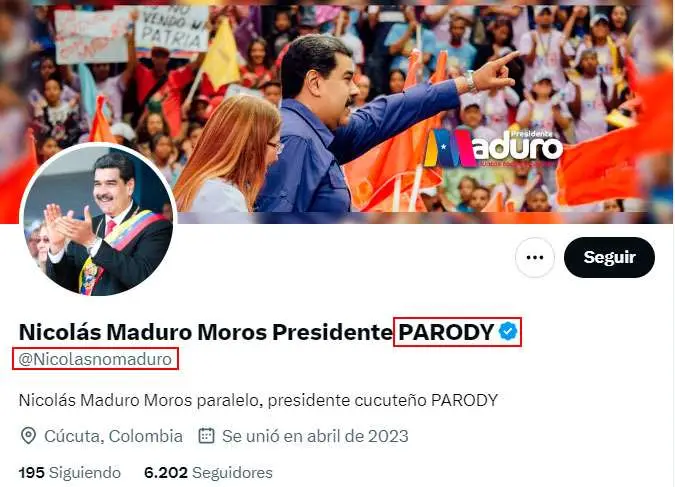
Task: Click the calendar joined-date icon
Action: pyautogui.click(x=206, y=436)
